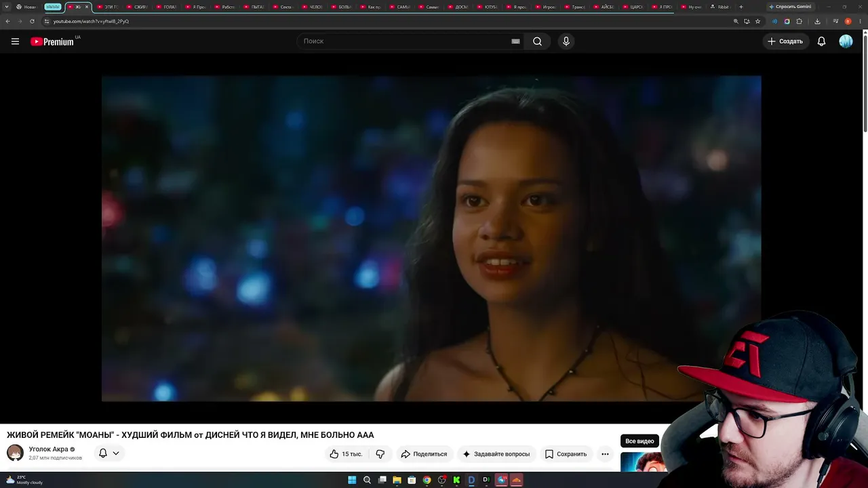Open YouTube notifications bell

point(821,41)
